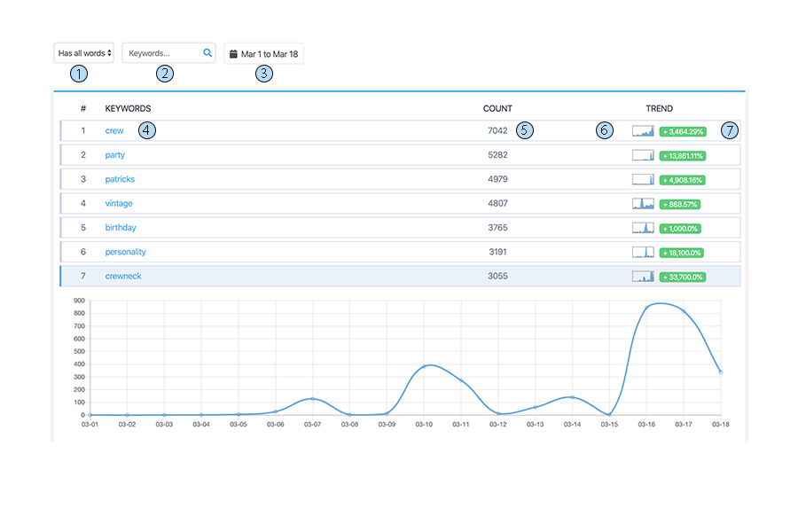Screen dimensions: 798x532
Task: Open the crew keyword link
Action: tap(113, 130)
